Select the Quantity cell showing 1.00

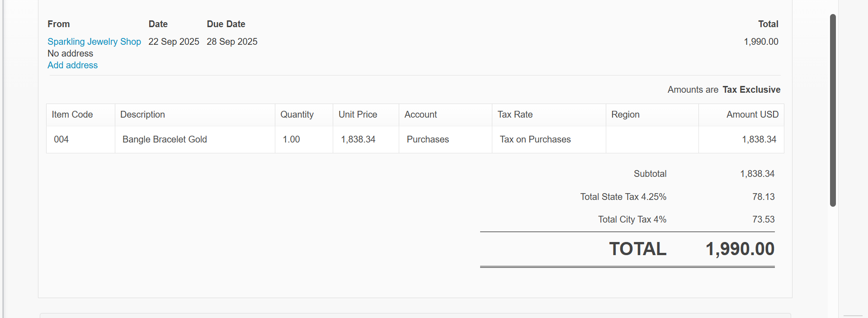pos(292,139)
